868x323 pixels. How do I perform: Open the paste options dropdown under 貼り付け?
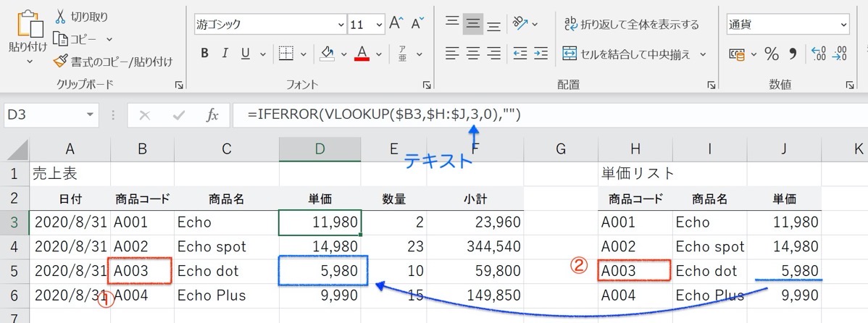29,62
